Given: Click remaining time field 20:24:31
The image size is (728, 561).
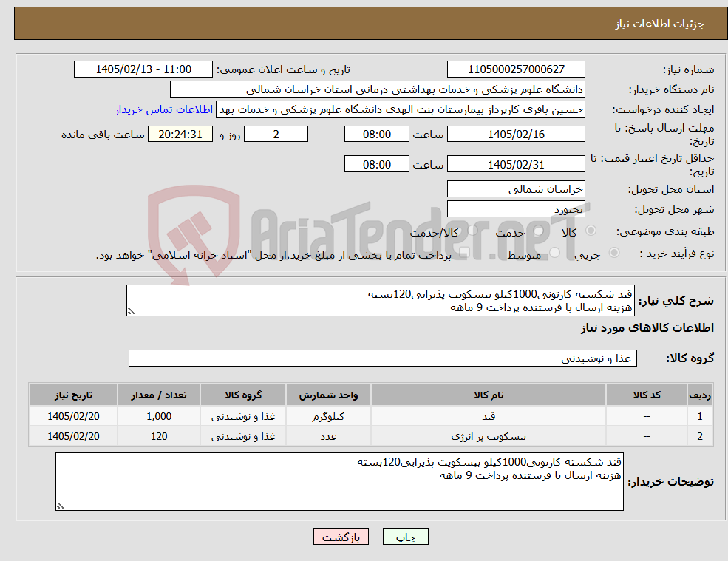Looking at the screenshot, I should [180, 135].
